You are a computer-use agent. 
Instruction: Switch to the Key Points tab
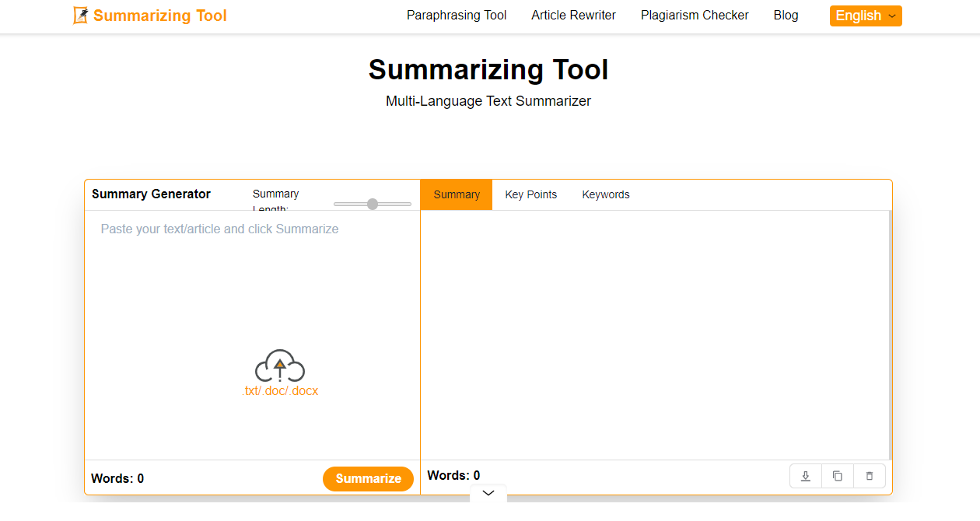[x=530, y=194]
